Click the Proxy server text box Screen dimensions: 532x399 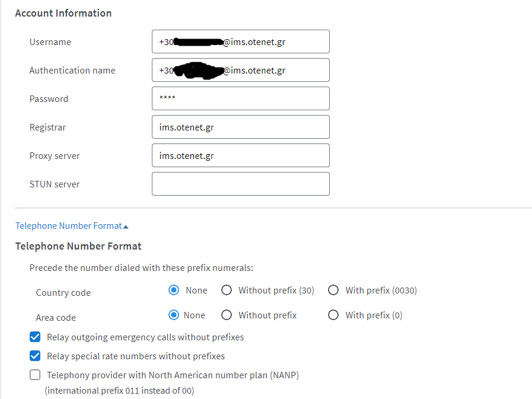coord(240,156)
